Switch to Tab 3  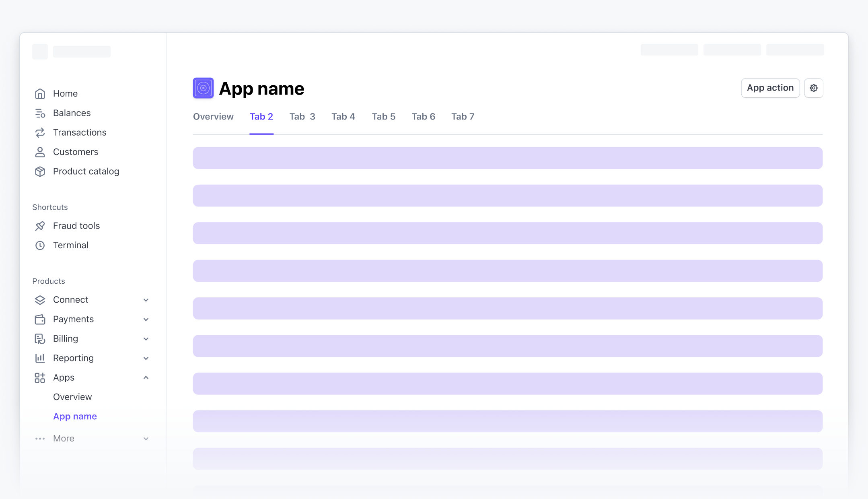(302, 116)
